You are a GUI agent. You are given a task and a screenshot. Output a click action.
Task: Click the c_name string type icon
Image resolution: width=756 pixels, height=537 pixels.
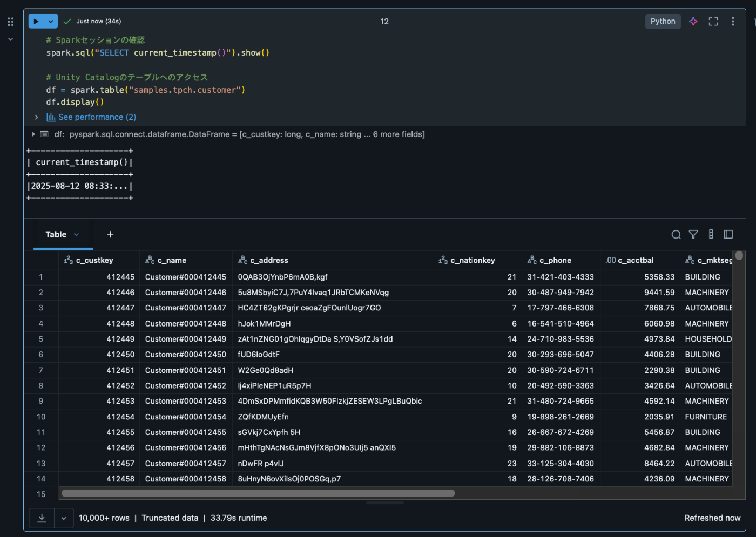tap(150, 260)
